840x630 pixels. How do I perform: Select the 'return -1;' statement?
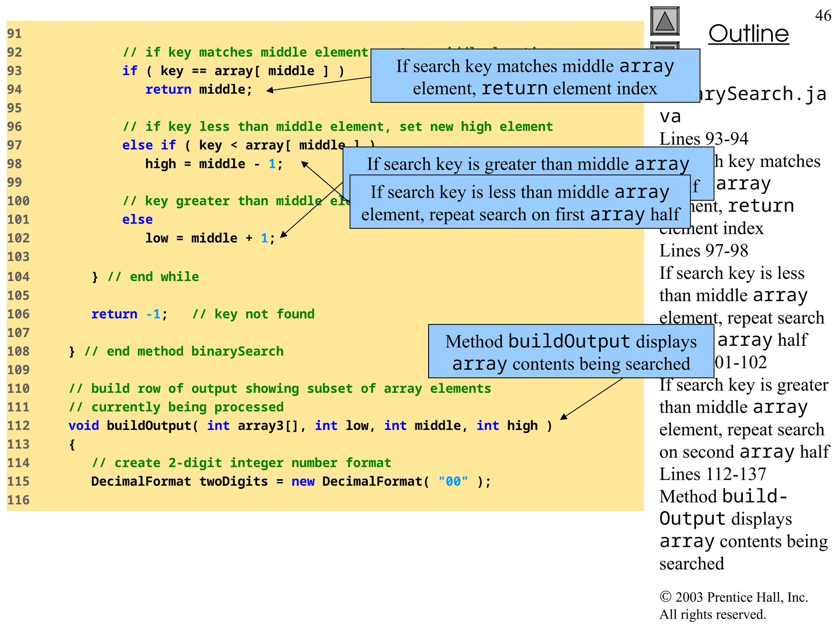coord(129,314)
